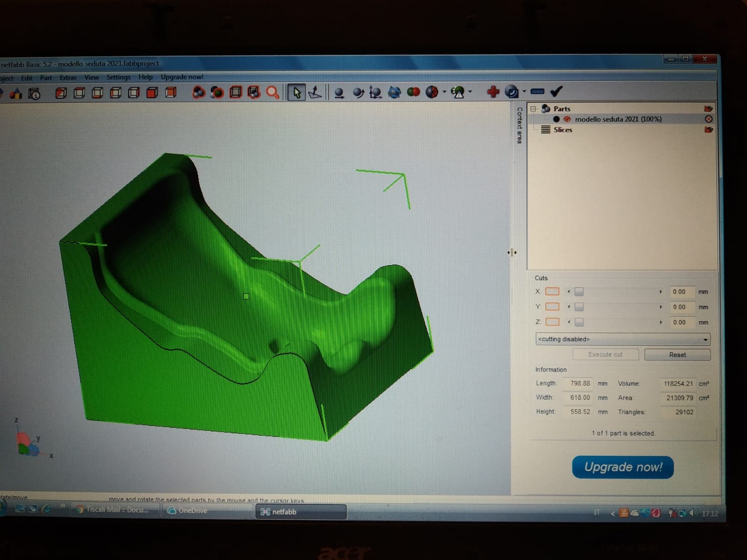
Task: Open the Settings menu
Action: (x=118, y=77)
